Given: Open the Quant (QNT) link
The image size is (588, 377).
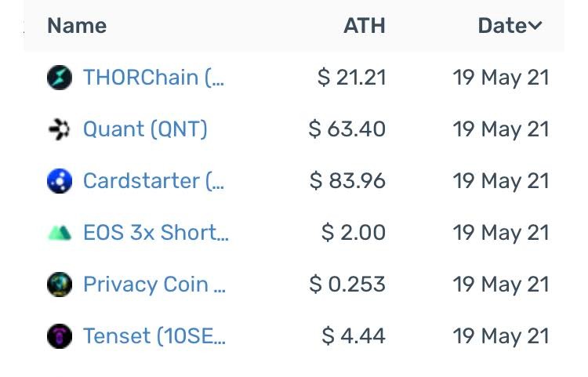Looking at the screenshot, I should [x=145, y=129].
